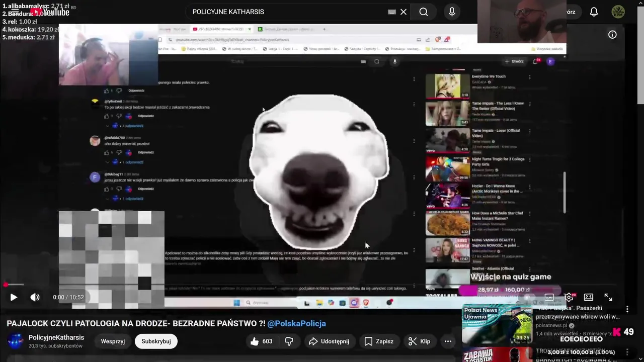The width and height of the screenshot is (644, 362).
Task: Open the PolicyjneKatharsis channel name
Action: point(56,337)
